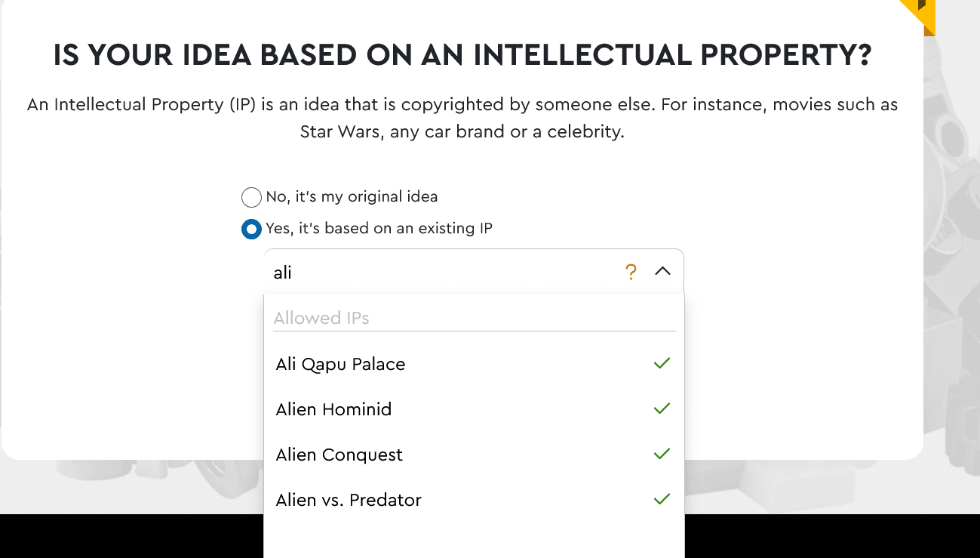Click the "Yes, it's based on an existing IP" label text
980x558 pixels.
coord(379,228)
